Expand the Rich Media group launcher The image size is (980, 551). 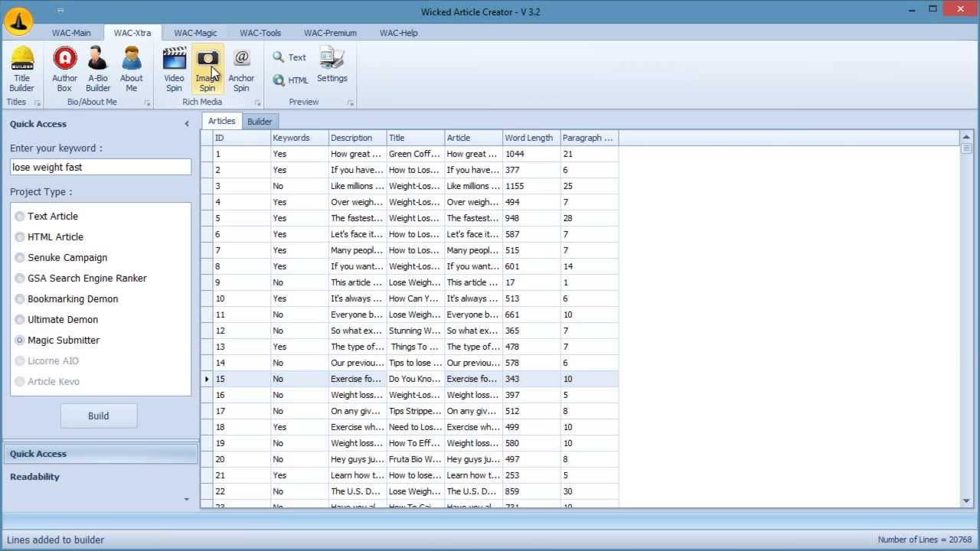click(257, 103)
